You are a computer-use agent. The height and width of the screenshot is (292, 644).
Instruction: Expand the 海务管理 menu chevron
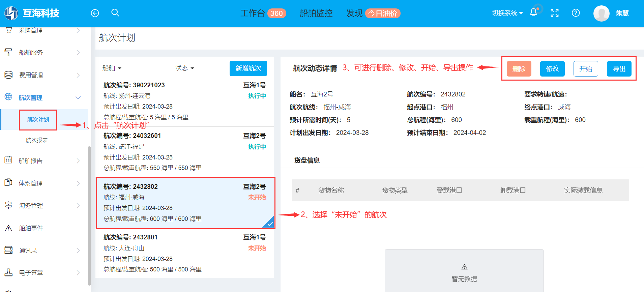(78, 206)
